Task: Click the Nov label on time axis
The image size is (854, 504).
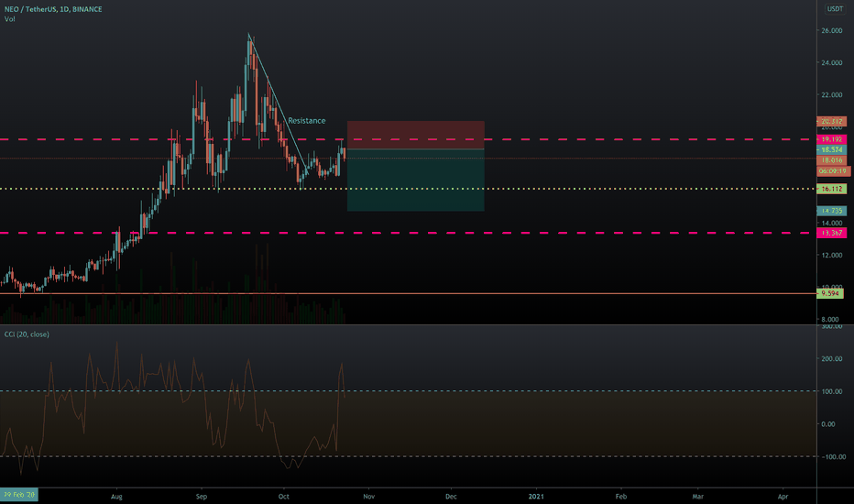Action: [x=368, y=497]
